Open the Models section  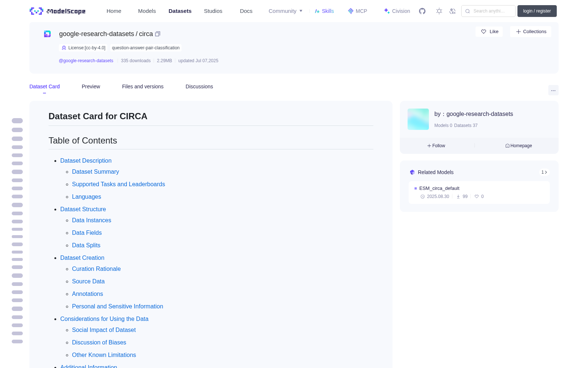click(x=147, y=11)
